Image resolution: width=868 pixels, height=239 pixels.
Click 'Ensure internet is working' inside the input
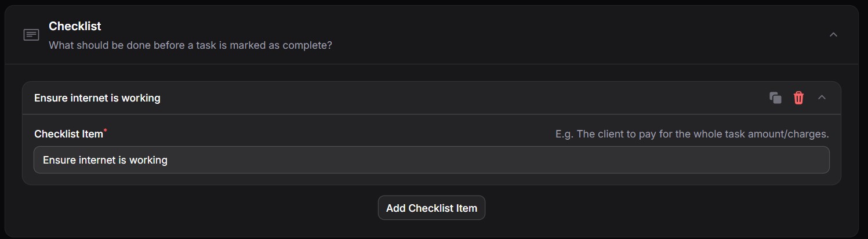tap(105, 160)
